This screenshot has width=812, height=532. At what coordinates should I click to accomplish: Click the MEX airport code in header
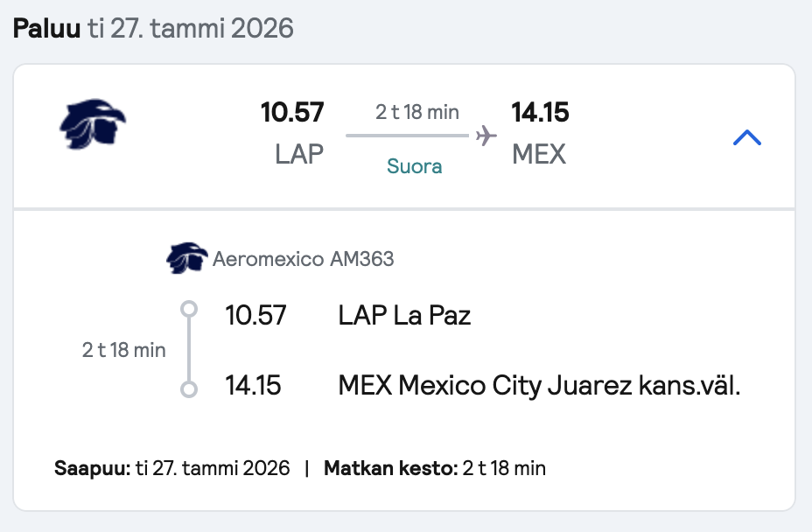click(x=539, y=154)
